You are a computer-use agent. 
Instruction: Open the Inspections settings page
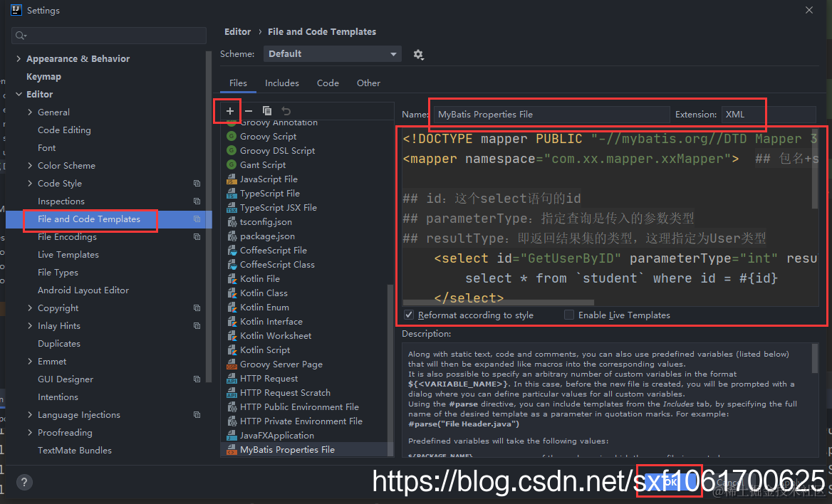click(x=61, y=201)
